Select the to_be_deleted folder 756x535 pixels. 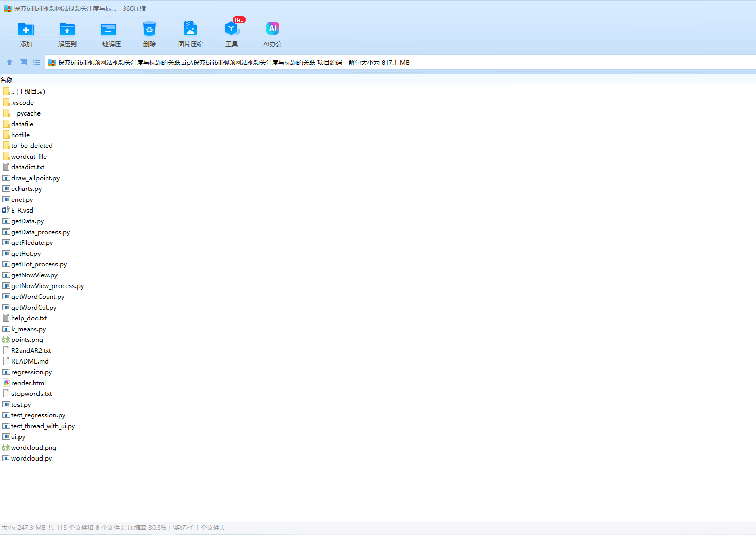pos(32,146)
